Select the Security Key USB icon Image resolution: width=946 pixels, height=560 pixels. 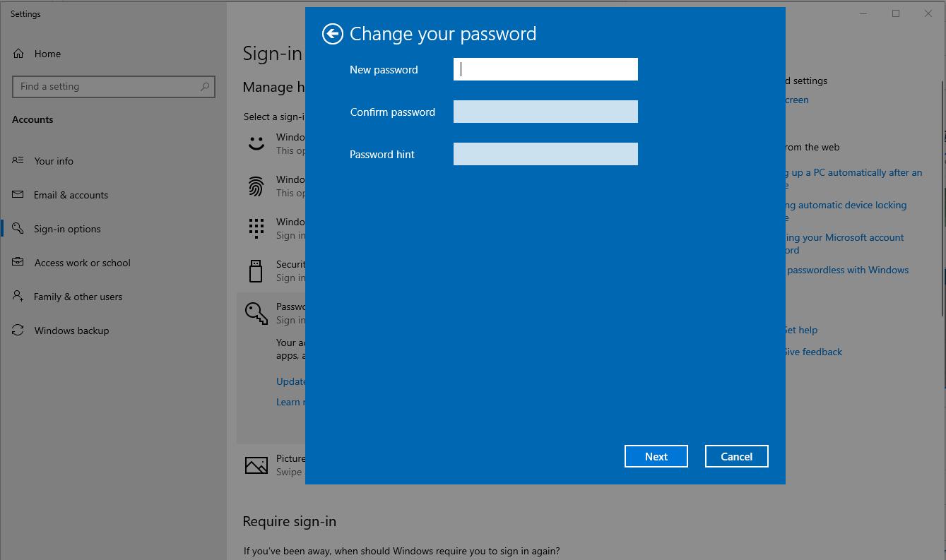256,270
